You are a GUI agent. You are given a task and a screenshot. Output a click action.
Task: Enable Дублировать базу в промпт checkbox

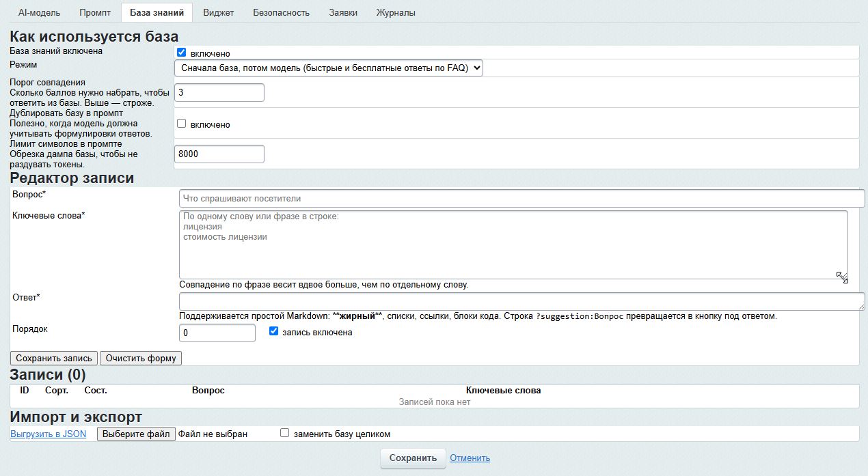click(182, 124)
